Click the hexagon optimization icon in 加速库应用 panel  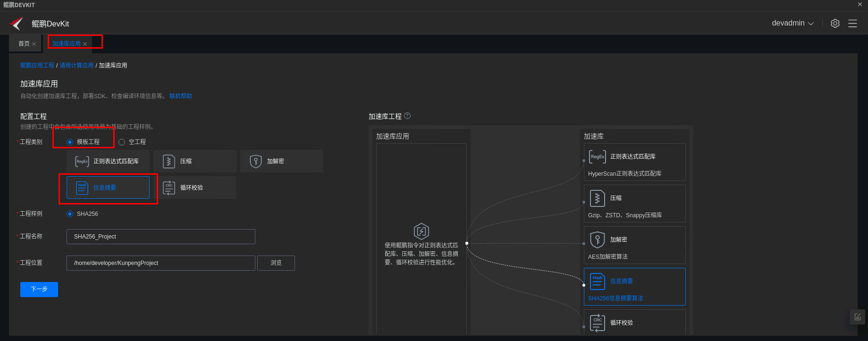421,231
